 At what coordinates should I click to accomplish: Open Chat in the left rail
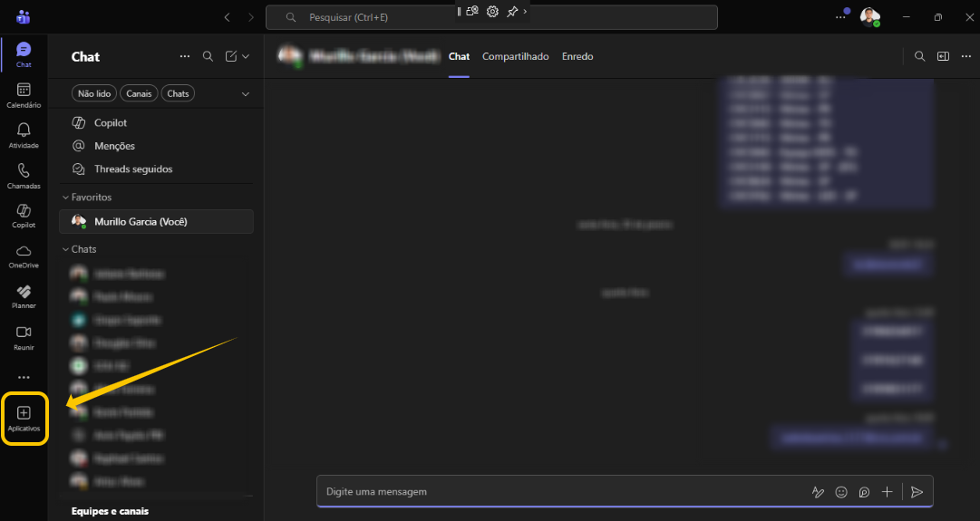click(x=24, y=54)
